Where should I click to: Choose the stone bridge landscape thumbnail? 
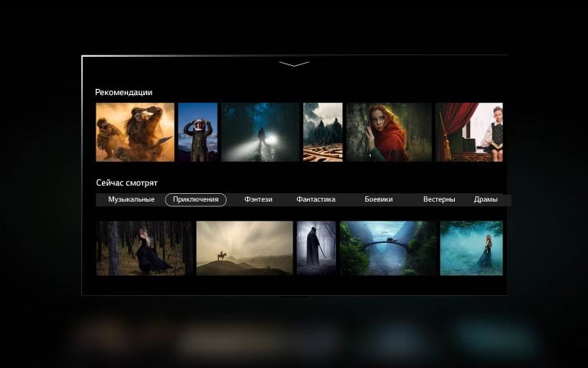(x=388, y=248)
